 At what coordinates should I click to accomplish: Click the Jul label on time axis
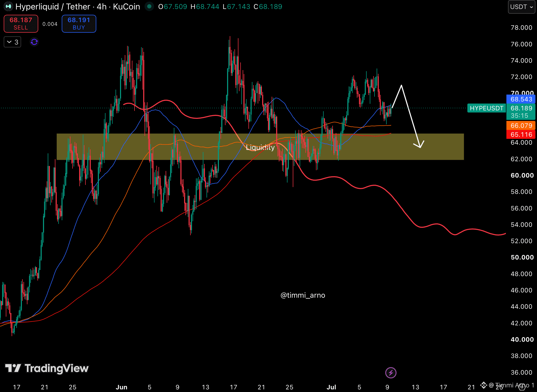pos(331,387)
